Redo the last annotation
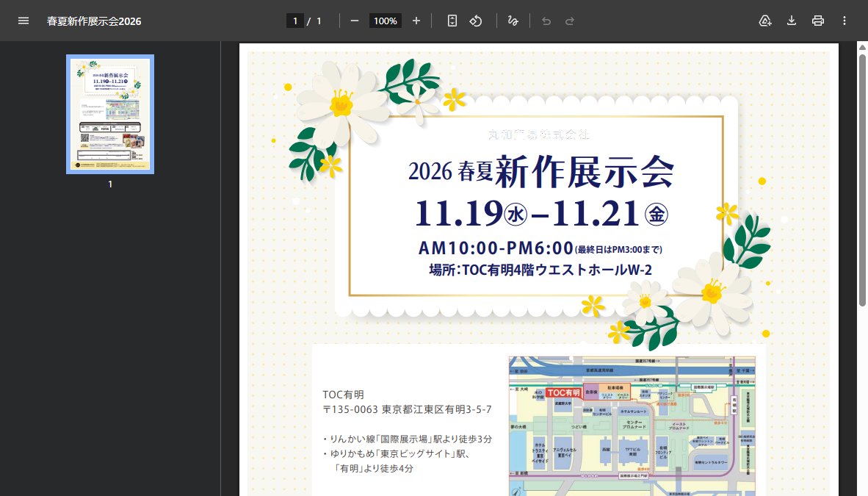868x496 pixels. coord(570,21)
